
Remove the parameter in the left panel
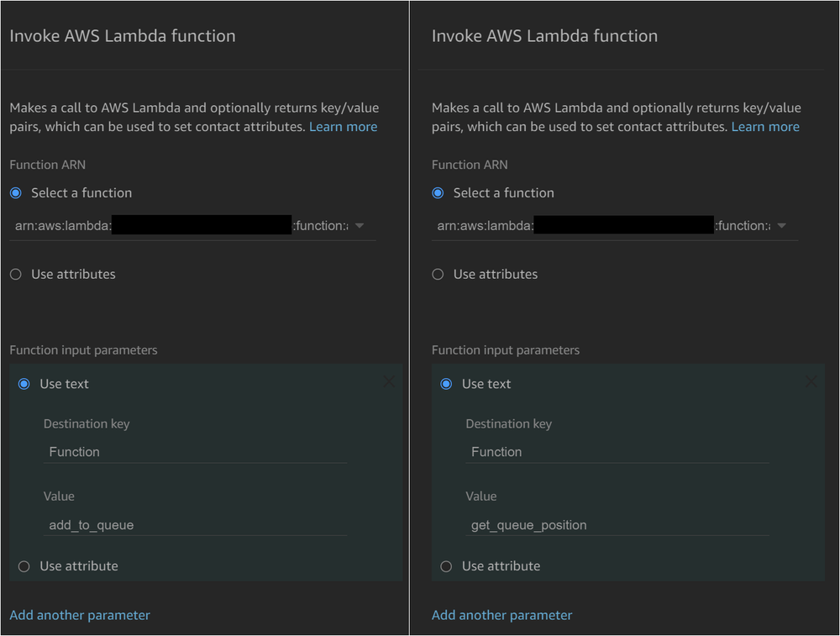[x=389, y=381]
